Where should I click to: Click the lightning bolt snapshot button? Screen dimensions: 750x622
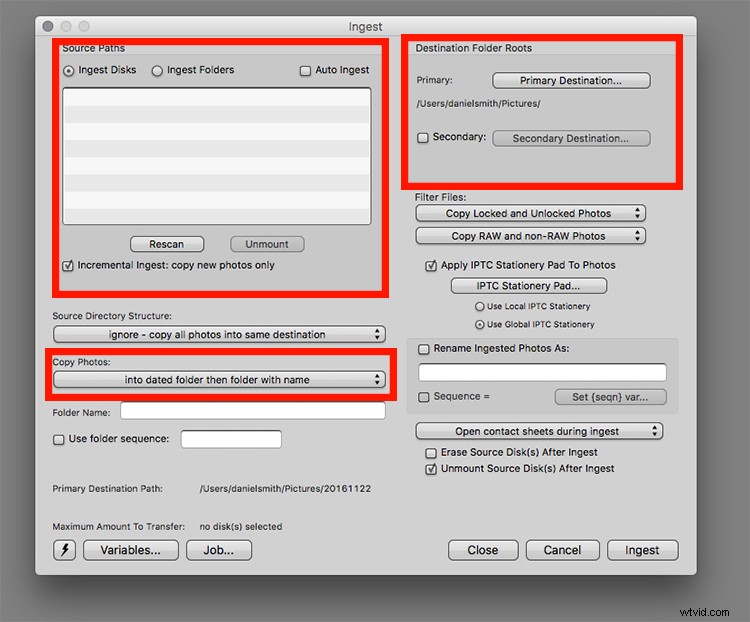(65, 550)
